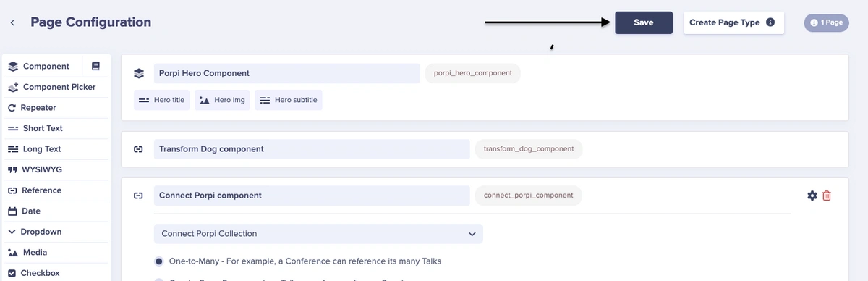Select the One-to-Many radio option
868x281 pixels.
pyautogui.click(x=158, y=261)
